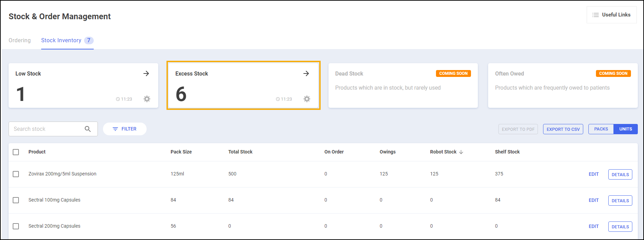The height and width of the screenshot is (240, 644).
Task: Select the Stock Inventory tab
Action: [x=61, y=40]
